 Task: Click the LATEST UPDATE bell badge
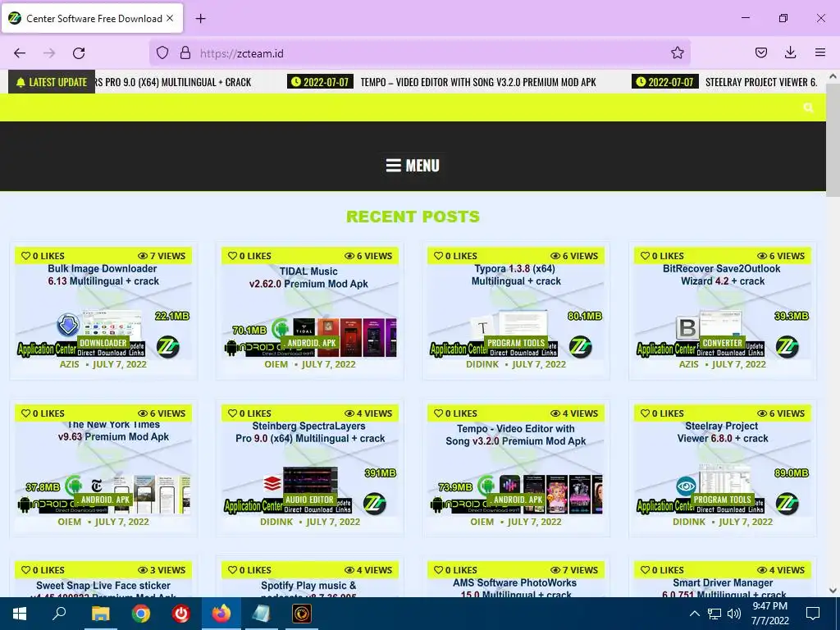click(x=52, y=82)
